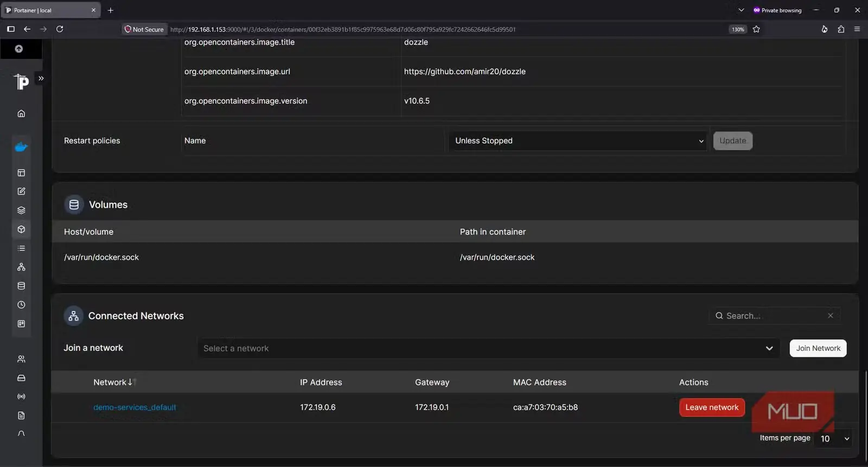
Task: Open the Logs document icon in sidebar
Action: [21, 415]
